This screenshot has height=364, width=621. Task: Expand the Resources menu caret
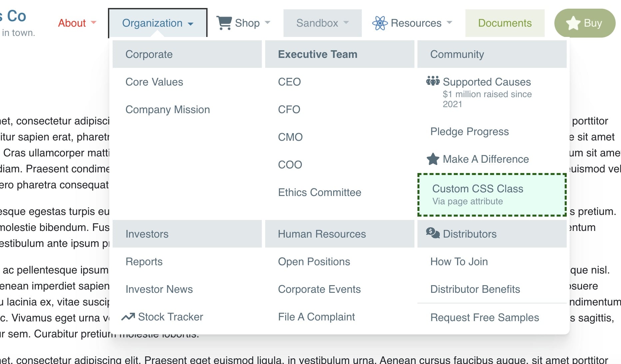(x=449, y=23)
